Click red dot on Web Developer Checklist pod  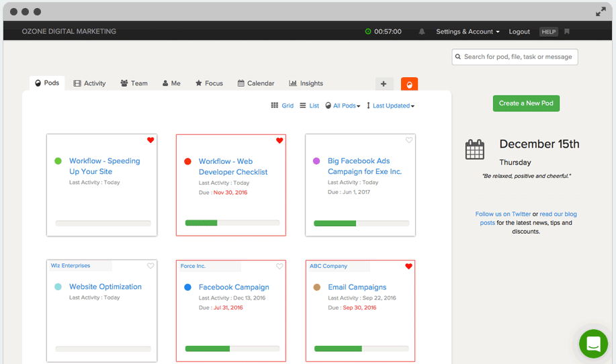pyautogui.click(x=188, y=161)
